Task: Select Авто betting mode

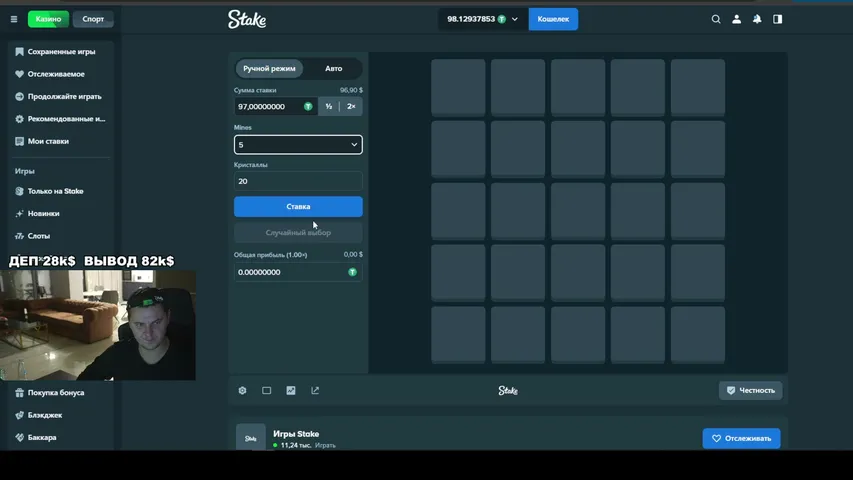Action: pyautogui.click(x=333, y=69)
